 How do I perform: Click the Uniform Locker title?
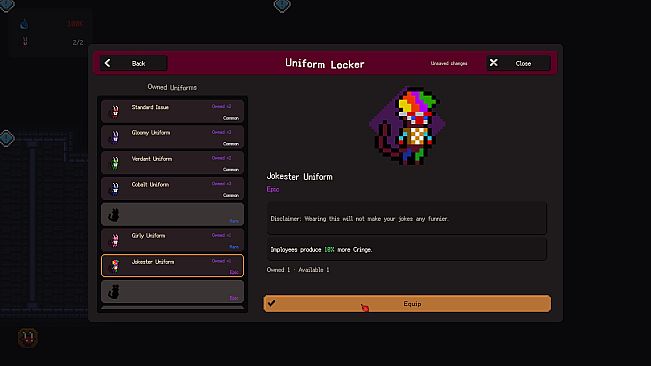click(325, 63)
